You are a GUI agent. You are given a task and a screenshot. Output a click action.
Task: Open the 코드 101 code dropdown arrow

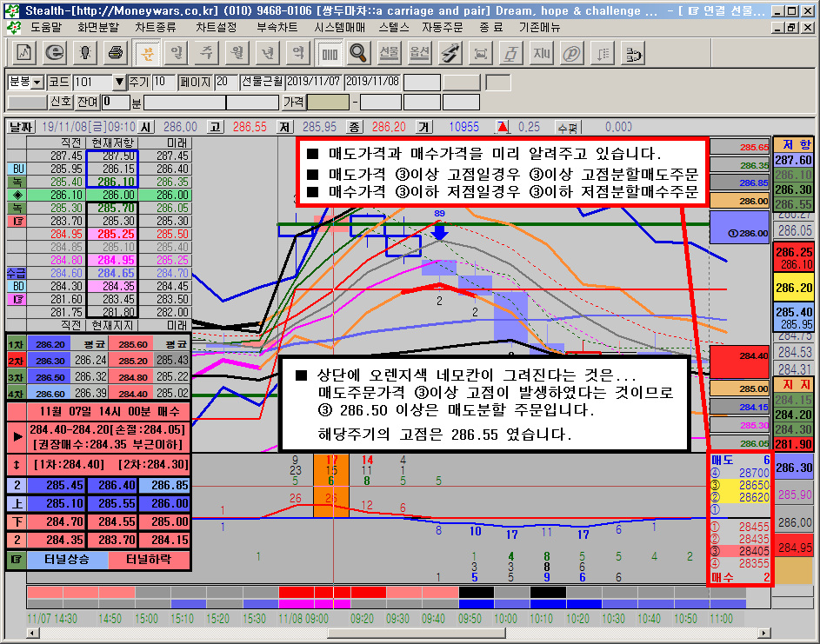(119, 82)
